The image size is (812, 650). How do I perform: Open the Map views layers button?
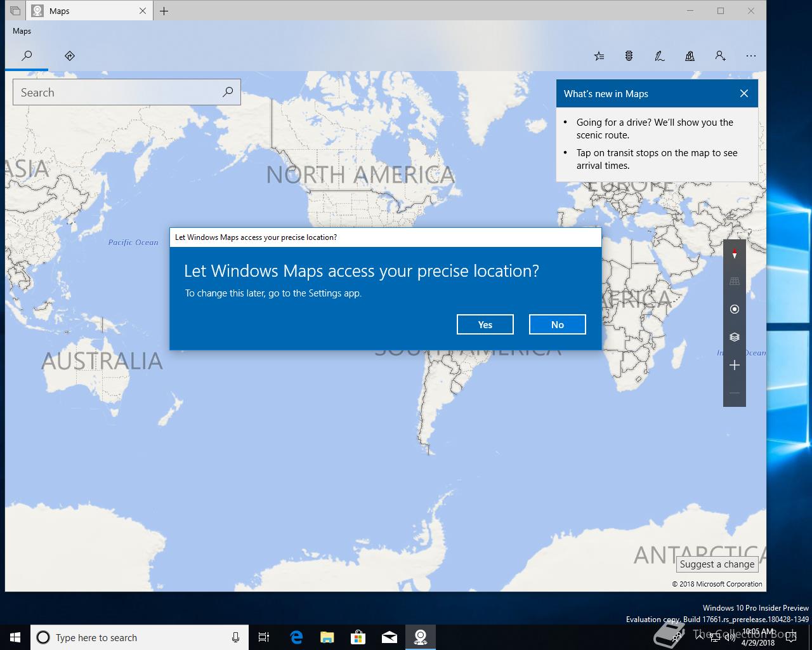click(735, 337)
